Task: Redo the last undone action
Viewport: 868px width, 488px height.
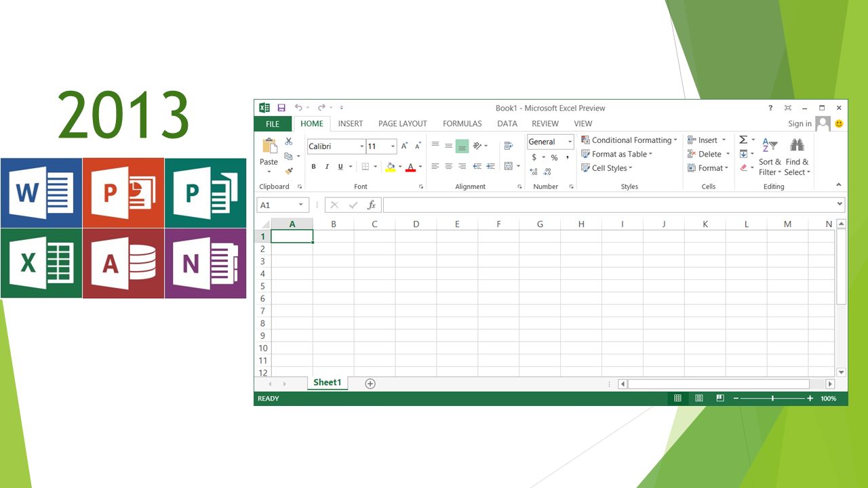Action: pyautogui.click(x=321, y=108)
